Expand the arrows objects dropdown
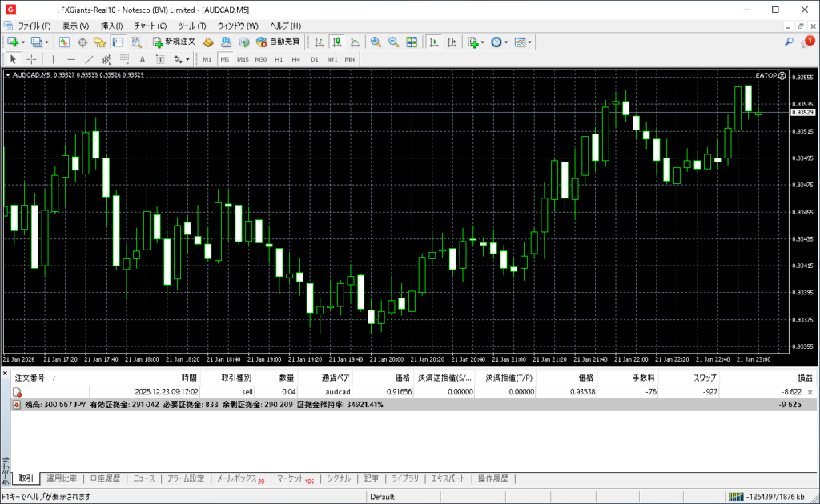The image size is (820, 504). click(188, 59)
